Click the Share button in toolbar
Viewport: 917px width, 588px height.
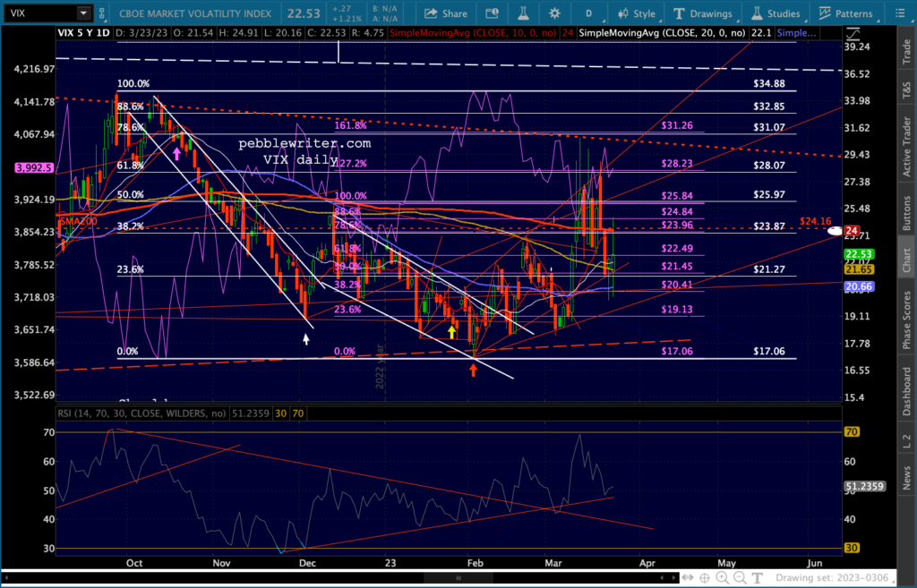446,13
